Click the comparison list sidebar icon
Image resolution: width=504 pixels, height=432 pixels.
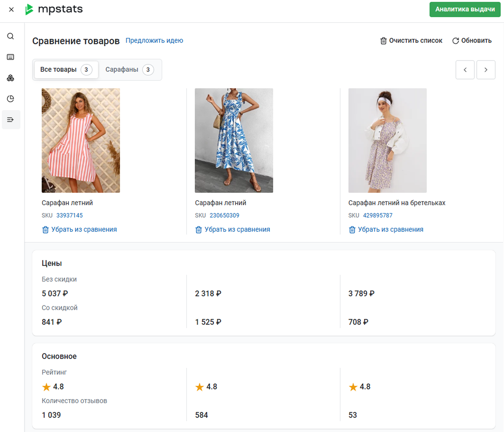[x=10, y=120]
